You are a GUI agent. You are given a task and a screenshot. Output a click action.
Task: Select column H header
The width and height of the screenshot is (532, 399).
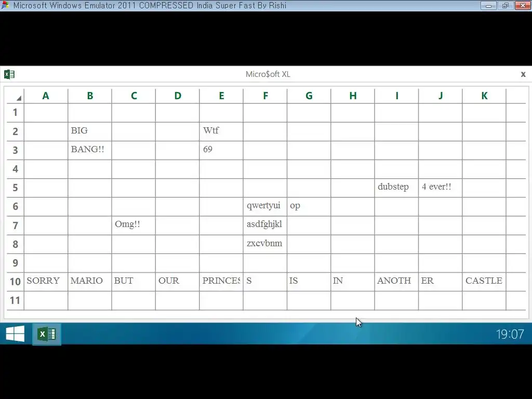pos(353,96)
